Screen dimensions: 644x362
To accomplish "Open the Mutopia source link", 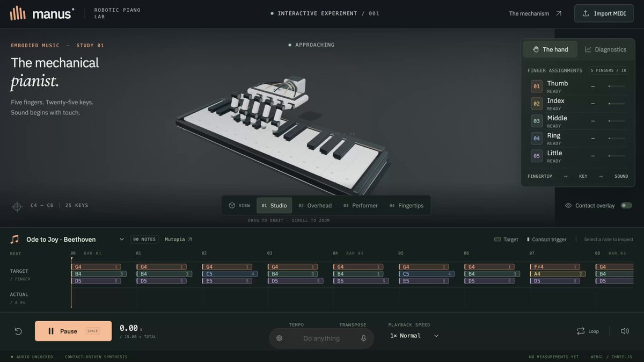I will (178, 240).
